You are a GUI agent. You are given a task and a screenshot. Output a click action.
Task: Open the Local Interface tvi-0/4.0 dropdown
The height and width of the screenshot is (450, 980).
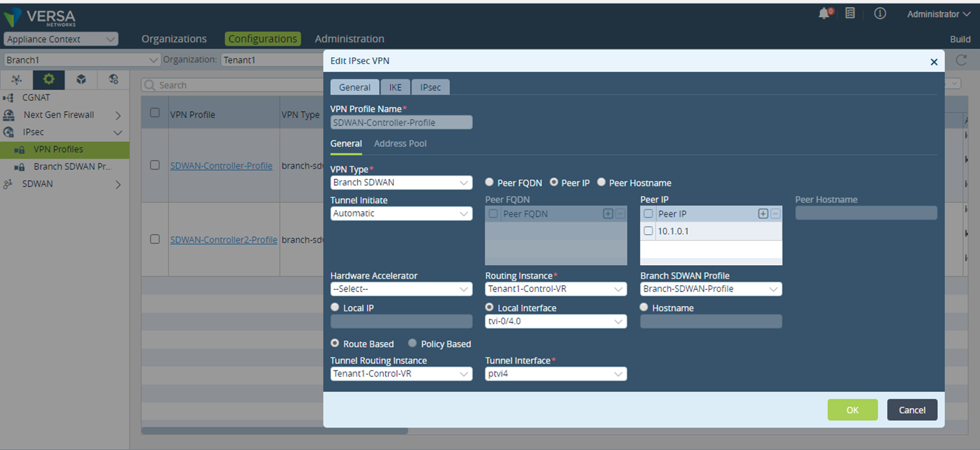[x=556, y=321]
